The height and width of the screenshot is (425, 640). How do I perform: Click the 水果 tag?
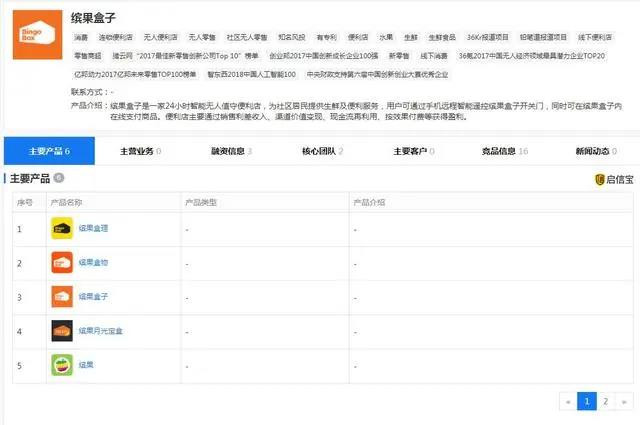[386, 37]
